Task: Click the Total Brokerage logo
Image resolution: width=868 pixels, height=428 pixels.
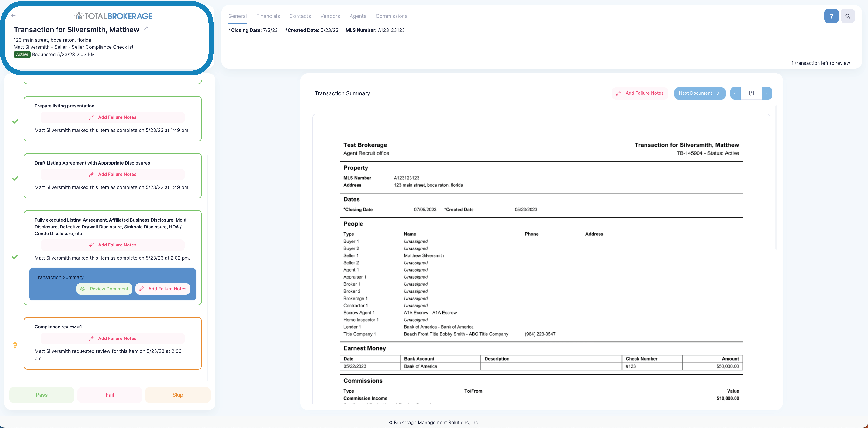Action: [113, 16]
